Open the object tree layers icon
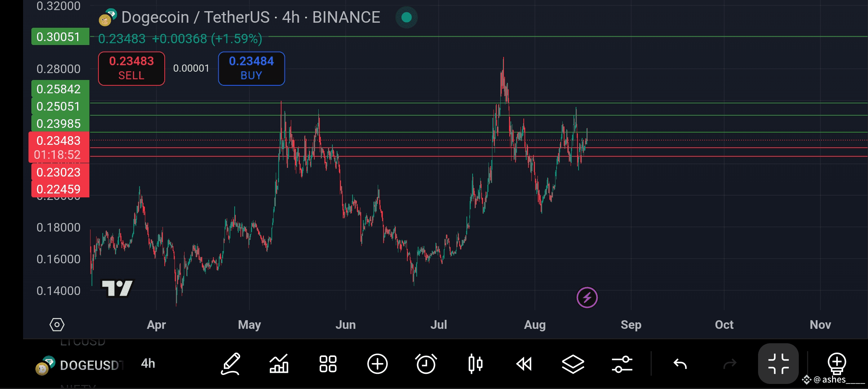The image size is (868, 389). [x=573, y=364]
